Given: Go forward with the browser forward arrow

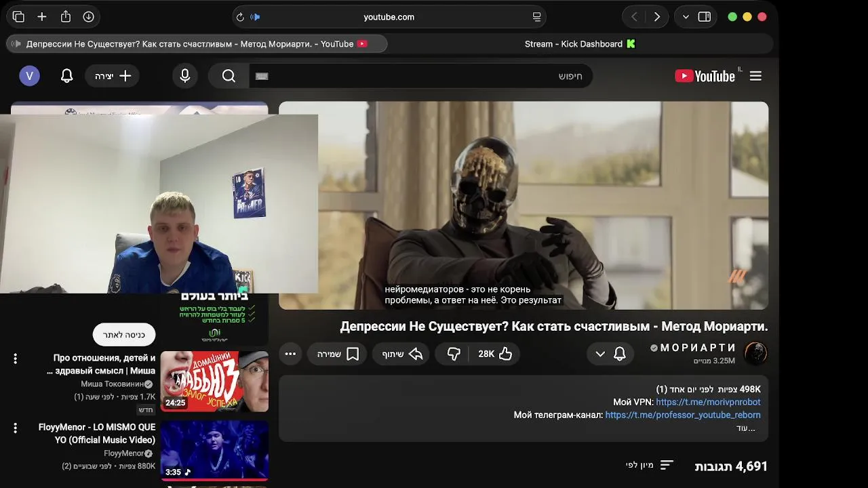Looking at the screenshot, I should (656, 17).
